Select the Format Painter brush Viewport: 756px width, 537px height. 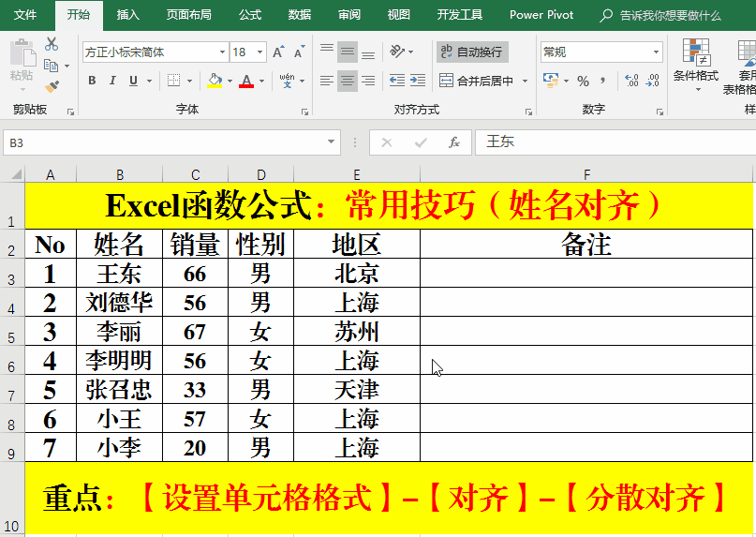pos(51,85)
